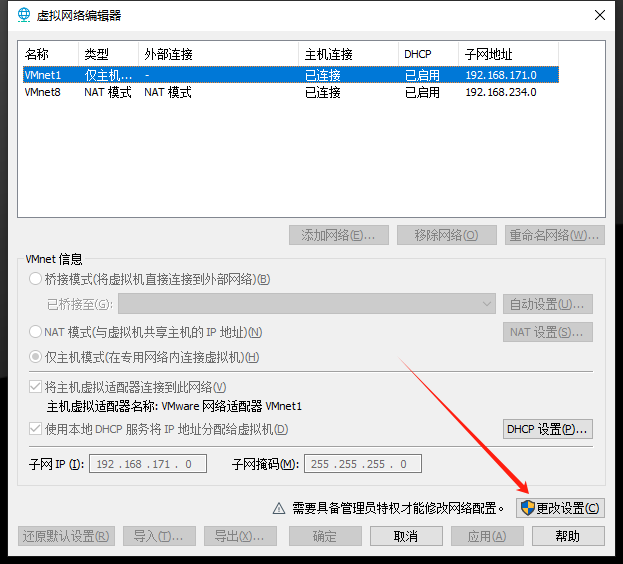Click the 子网地址 column header
Image resolution: width=623 pixels, height=564 pixels.
(509, 54)
